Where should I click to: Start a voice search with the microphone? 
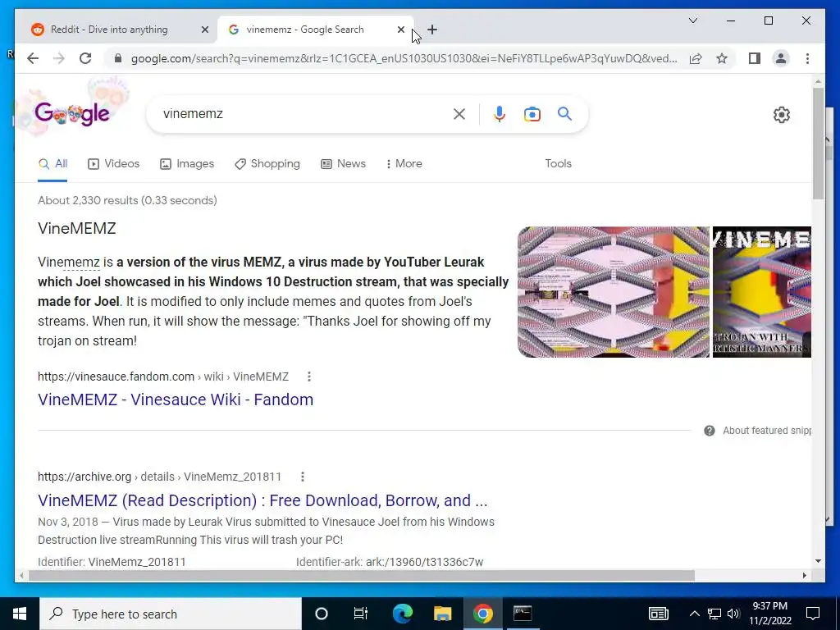[x=500, y=113]
